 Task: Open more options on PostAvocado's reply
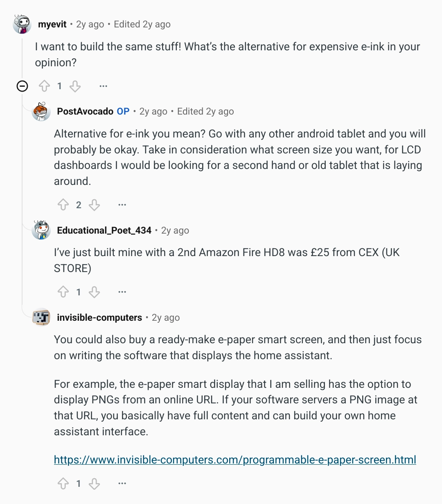[x=122, y=205]
